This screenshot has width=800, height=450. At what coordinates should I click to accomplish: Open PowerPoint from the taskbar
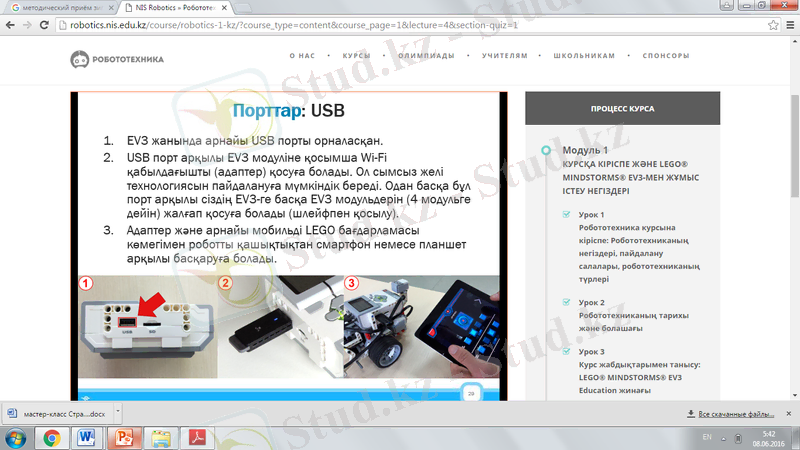click(x=124, y=437)
